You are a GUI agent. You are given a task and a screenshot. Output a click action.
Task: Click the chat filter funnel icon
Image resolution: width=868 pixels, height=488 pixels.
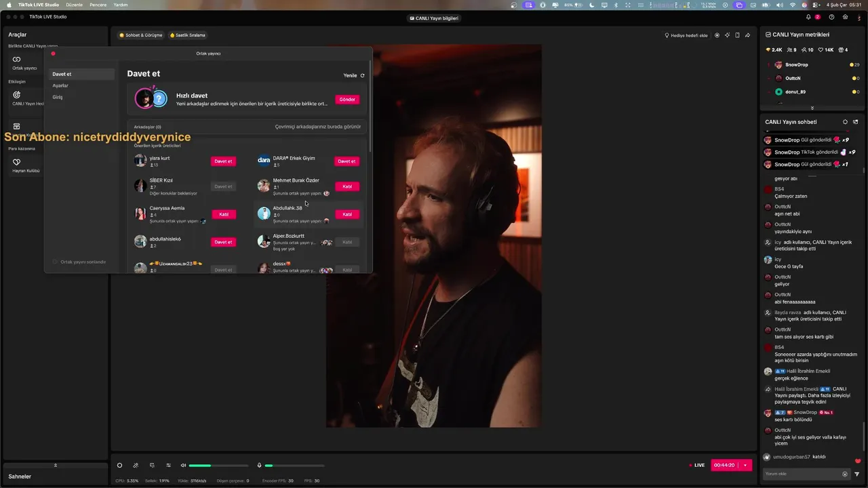pyautogui.click(x=857, y=474)
